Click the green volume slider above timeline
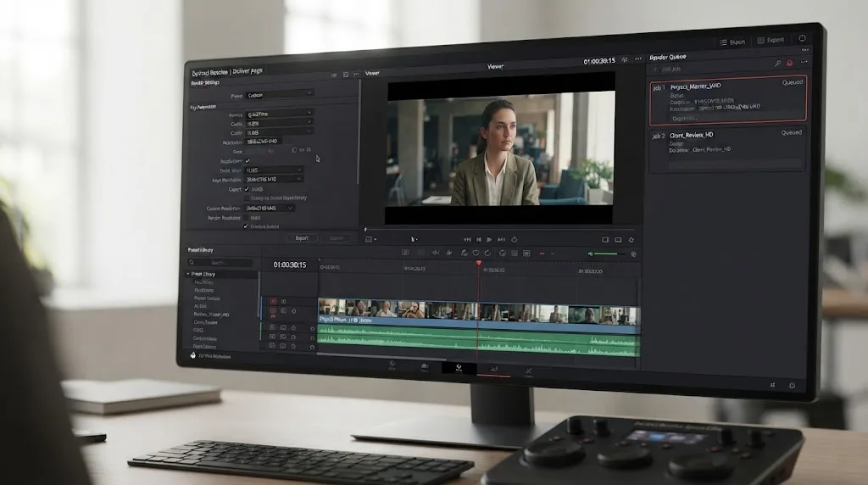This screenshot has height=485, width=868. (609, 254)
